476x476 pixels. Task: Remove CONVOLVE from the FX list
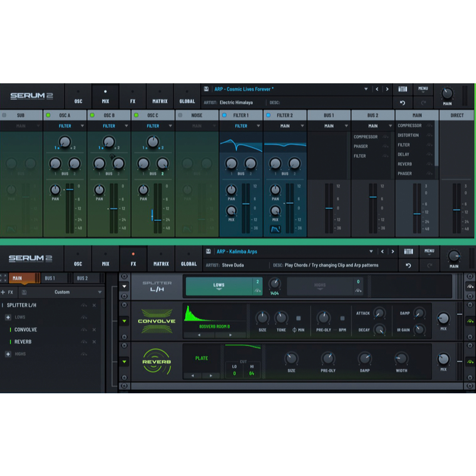94,330
